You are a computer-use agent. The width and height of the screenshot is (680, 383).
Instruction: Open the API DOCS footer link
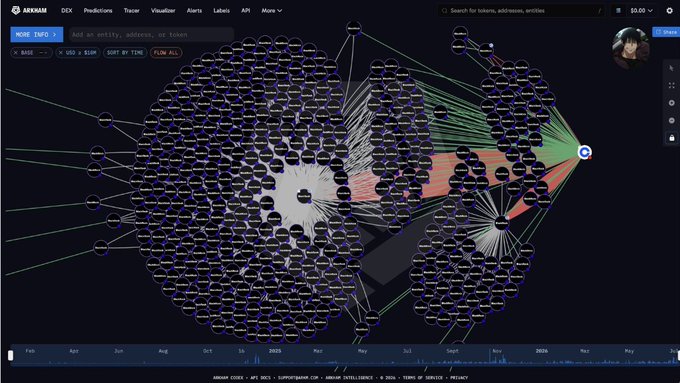tap(260, 378)
